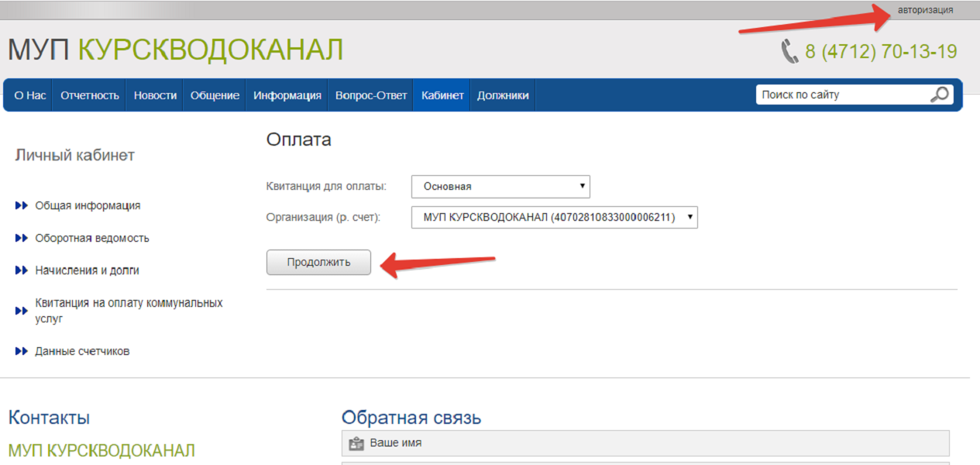This screenshot has width=980, height=465.
Task: Click the Ваше имя input field
Action: [x=645, y=443]
